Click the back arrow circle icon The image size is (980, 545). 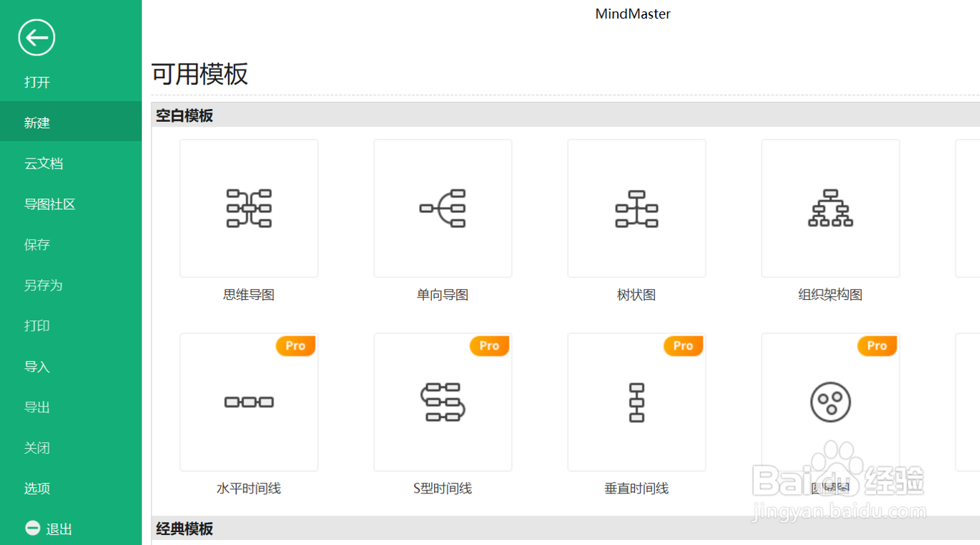[37, 37]
